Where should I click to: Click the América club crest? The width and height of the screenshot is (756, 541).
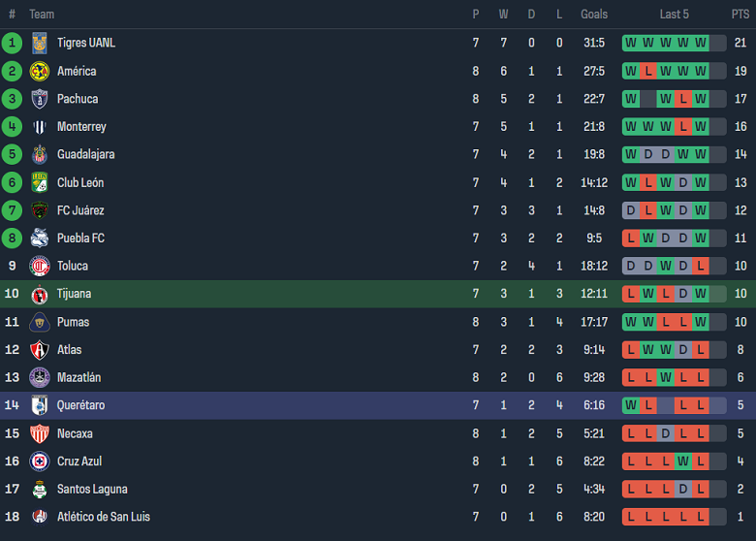point(40,71)
